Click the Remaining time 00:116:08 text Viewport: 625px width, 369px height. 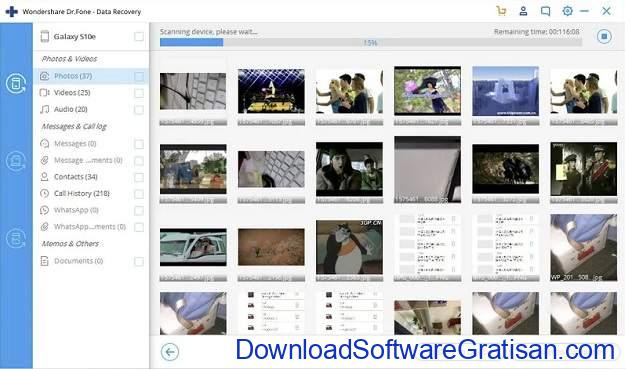click(x=537, y=31)
